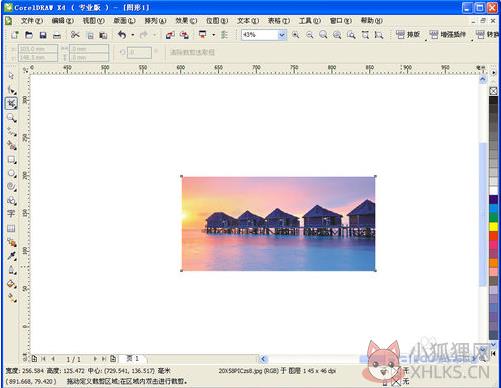Select the Zoom tool in toolbox
Image resolution: width=501 pixels, height=388 pixels.
click(11, 118)
